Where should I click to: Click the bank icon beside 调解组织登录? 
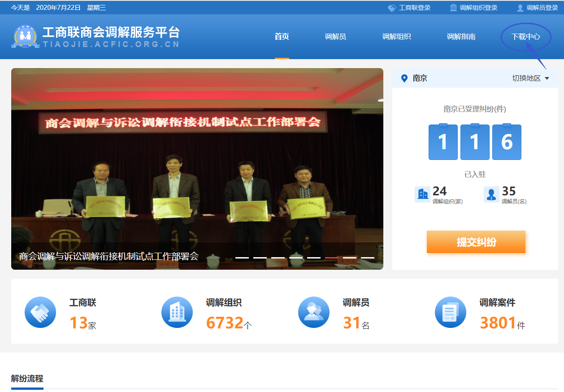click(453, 8)
